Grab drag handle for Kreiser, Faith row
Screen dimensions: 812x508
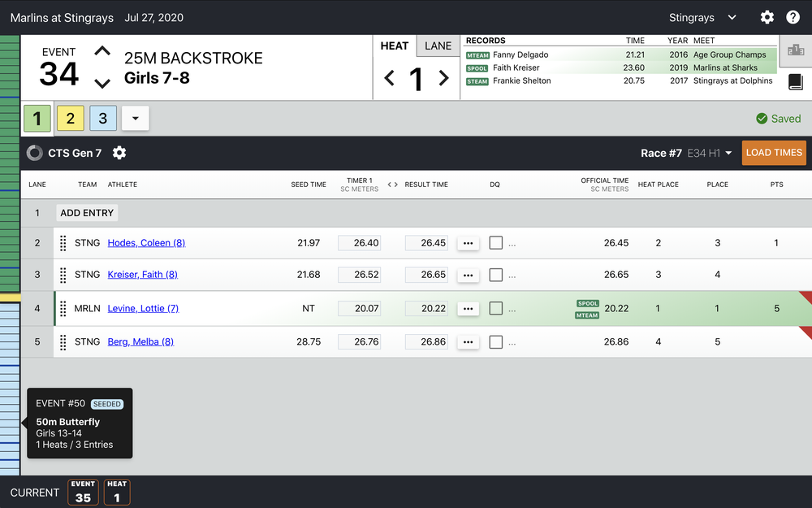pos(63,275)
